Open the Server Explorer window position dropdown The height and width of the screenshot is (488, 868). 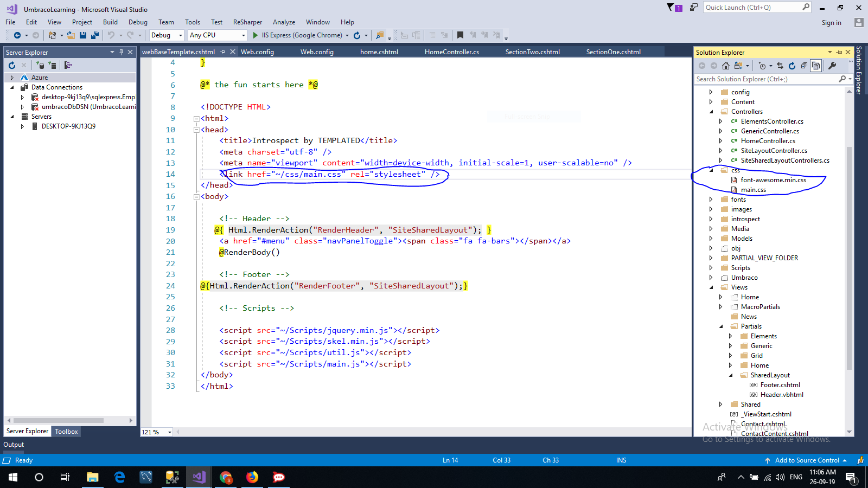point(112,52)
